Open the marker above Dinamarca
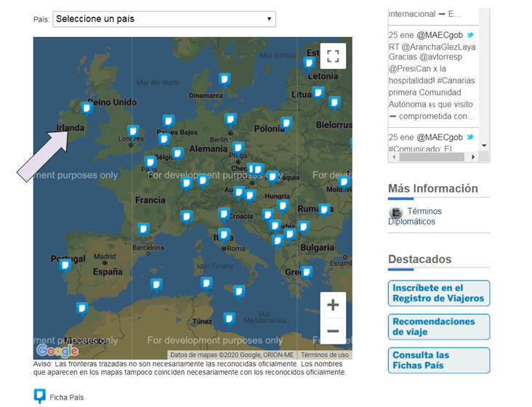This screenshot has width=532, height=407. (x=225, y=78)
